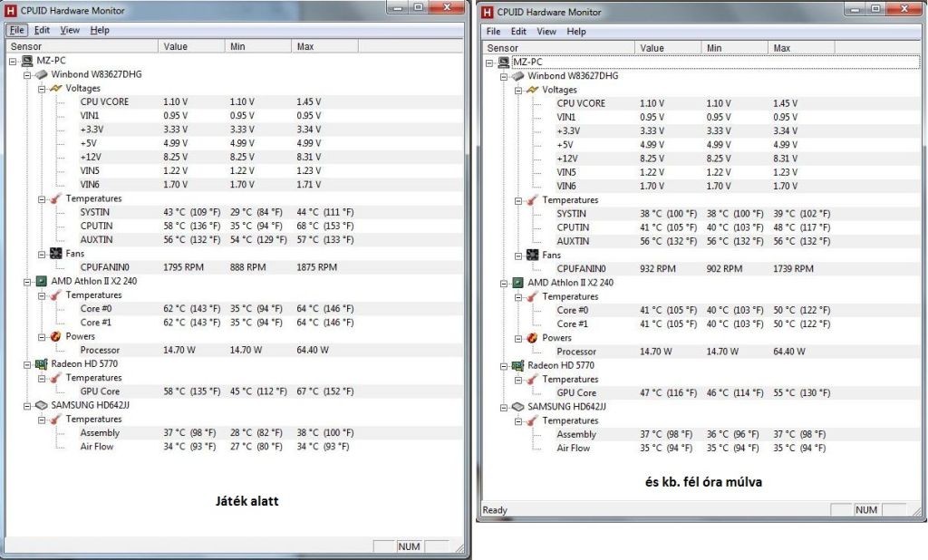
Task: Open View menu in left window
Action: pos(70,30)
